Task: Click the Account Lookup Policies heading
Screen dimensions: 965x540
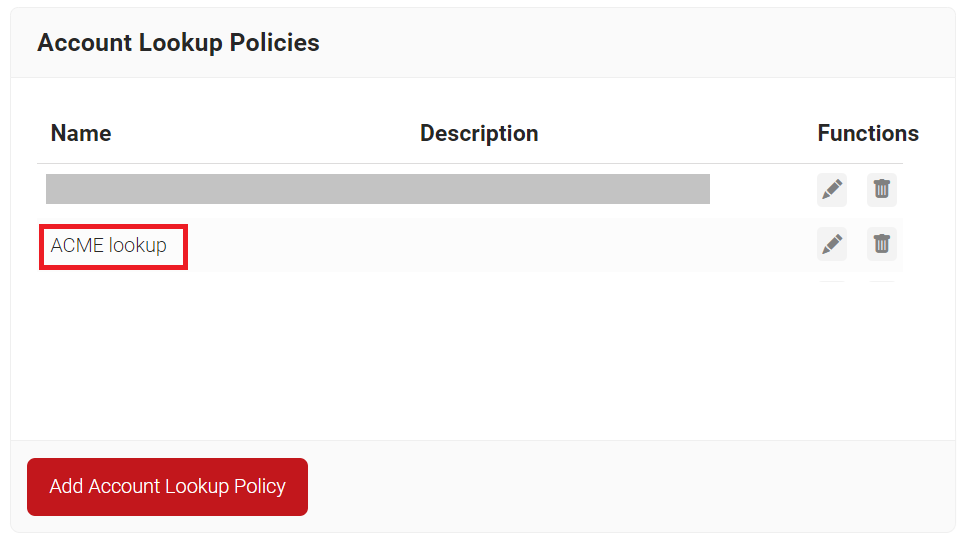Action: [178, 42]
